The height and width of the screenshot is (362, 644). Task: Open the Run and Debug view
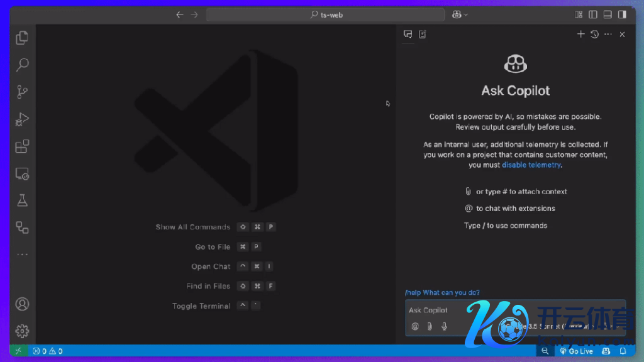click(22, 119)
